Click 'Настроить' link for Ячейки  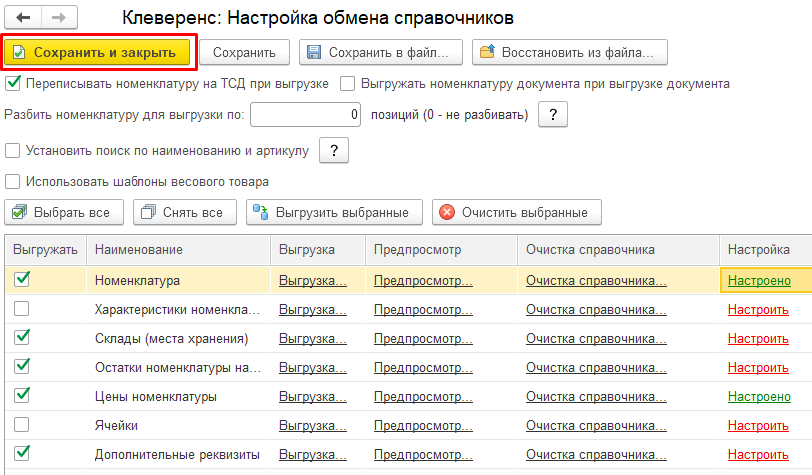pos(758,426)
